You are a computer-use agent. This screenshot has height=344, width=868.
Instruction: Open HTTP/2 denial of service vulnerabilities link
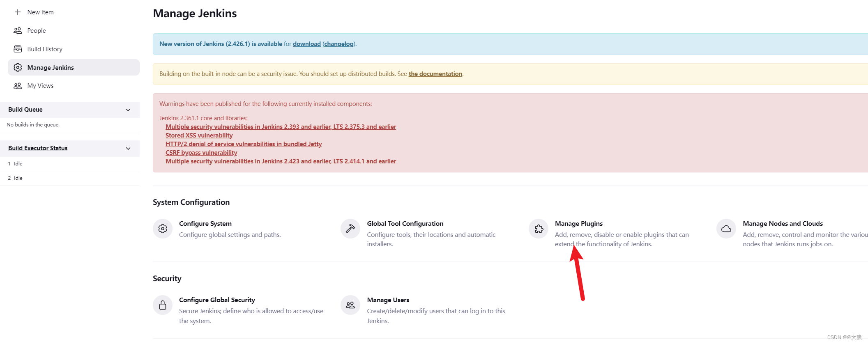[244, 144]
